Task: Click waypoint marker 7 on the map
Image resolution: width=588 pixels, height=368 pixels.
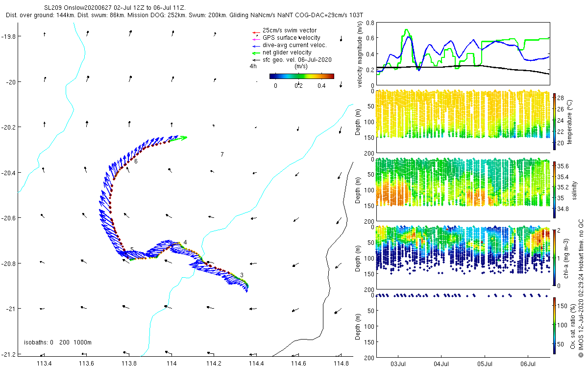Action: 222,155
